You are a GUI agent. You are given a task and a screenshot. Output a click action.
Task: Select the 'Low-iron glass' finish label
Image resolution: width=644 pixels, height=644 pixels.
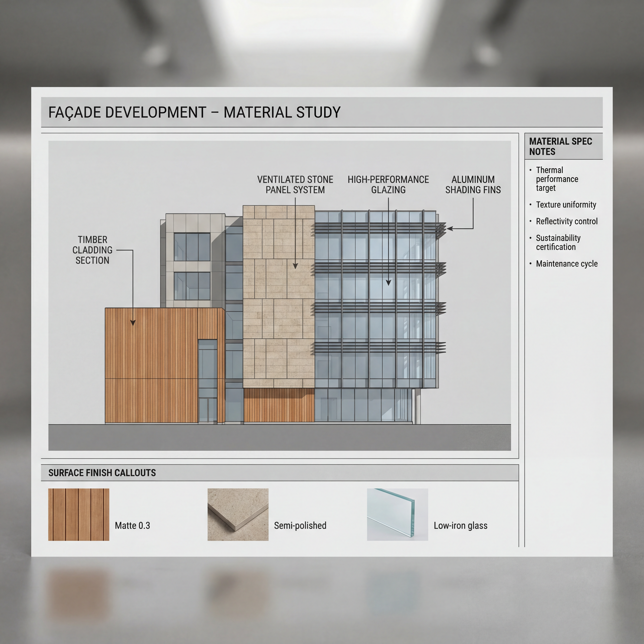(x=460, y=526)
